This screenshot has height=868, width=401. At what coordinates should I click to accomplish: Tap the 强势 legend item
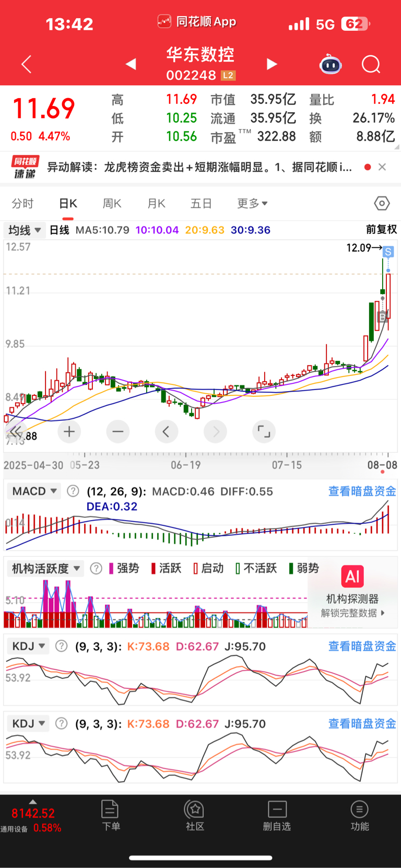[124, 568]
